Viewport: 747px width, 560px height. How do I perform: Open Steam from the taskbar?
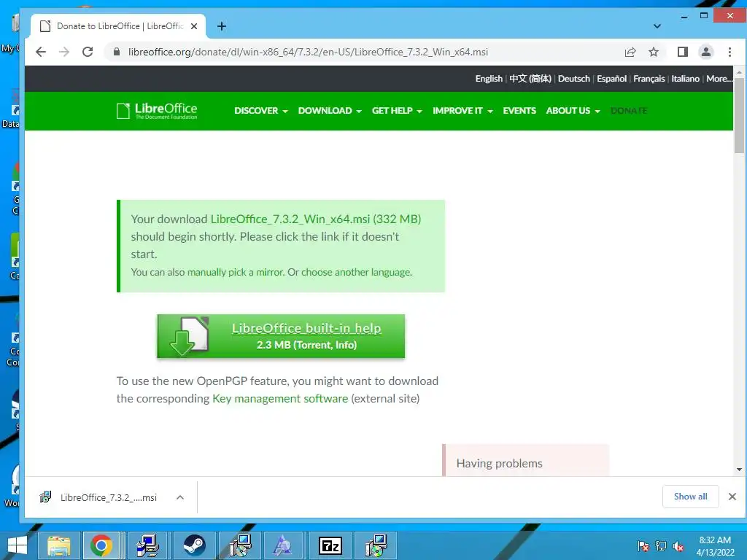point(194,545)
